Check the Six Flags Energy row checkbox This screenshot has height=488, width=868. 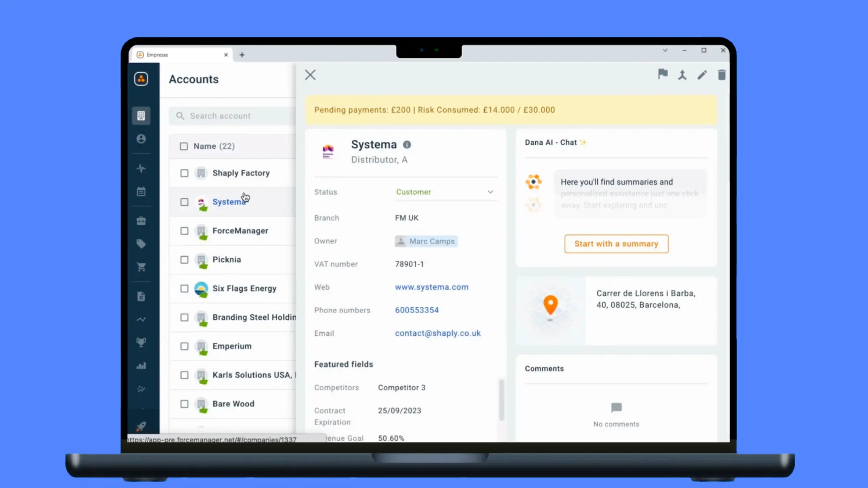(x=184, y=289)
